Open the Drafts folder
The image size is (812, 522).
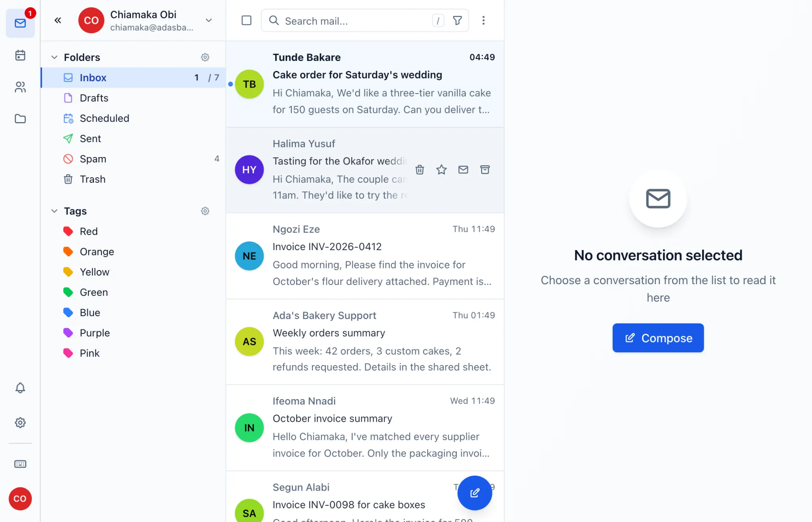pos(134,98)
